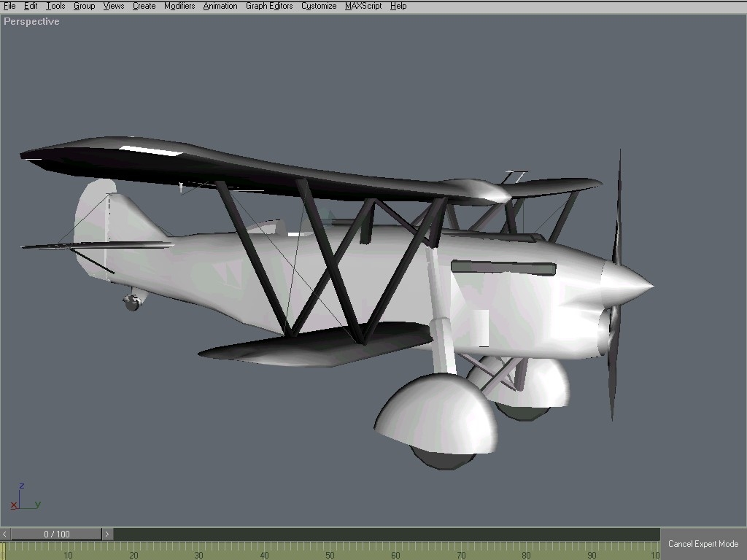Click the next-frame arrow beside the time slider
The height and width of the screenshot is (560, 747).
107,534
